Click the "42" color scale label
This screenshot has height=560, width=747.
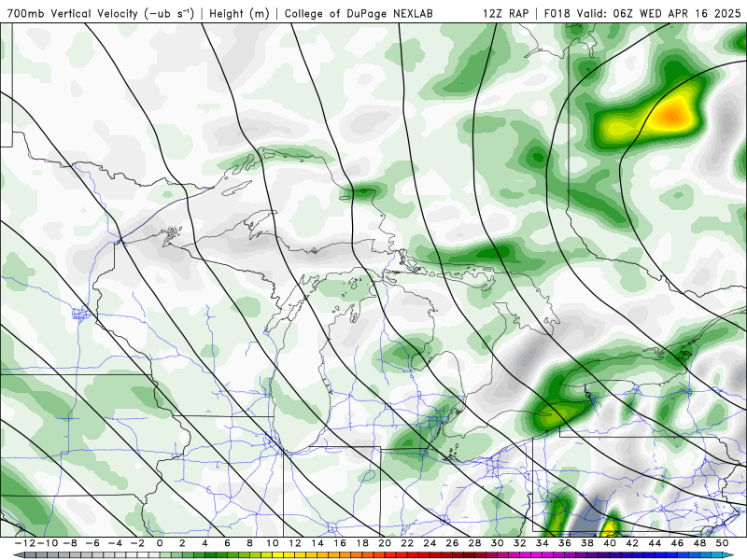click(x=632, y=543)
